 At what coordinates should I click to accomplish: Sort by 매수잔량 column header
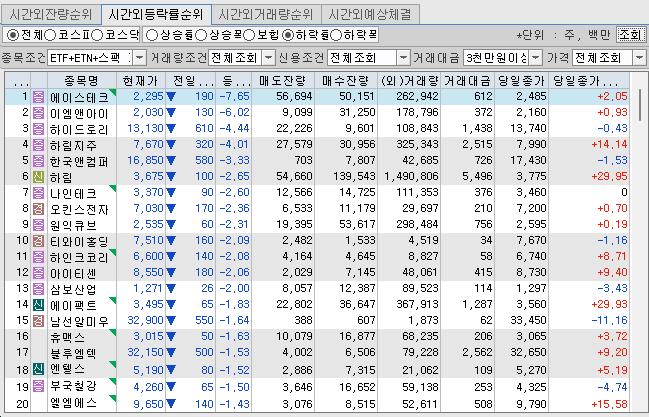(x=346, y=81)
